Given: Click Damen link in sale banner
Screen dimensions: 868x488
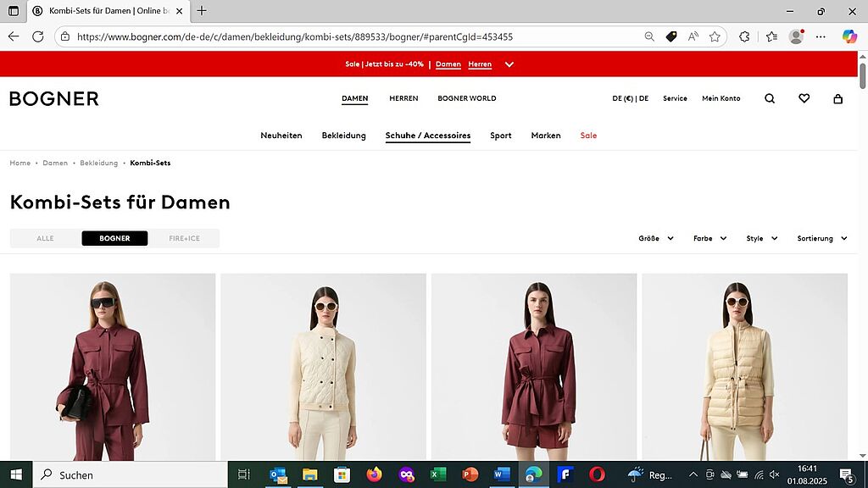Looking at the screenshot, I should coord(448,64).
